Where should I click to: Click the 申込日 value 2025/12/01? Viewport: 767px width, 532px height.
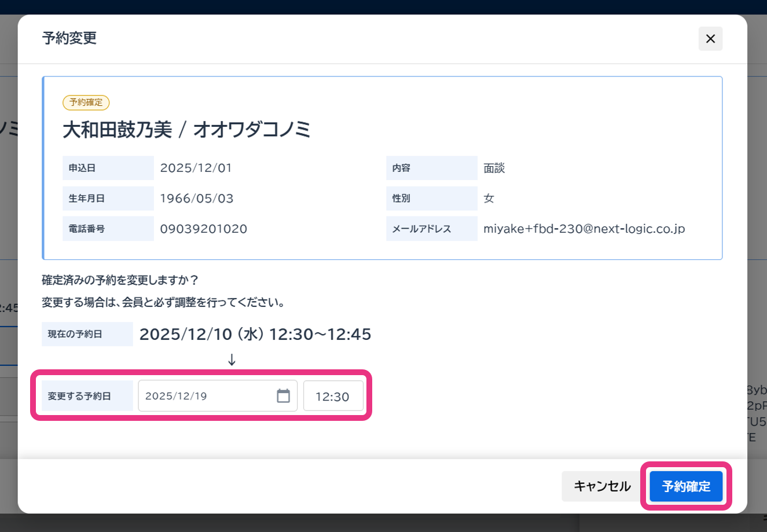196,168
